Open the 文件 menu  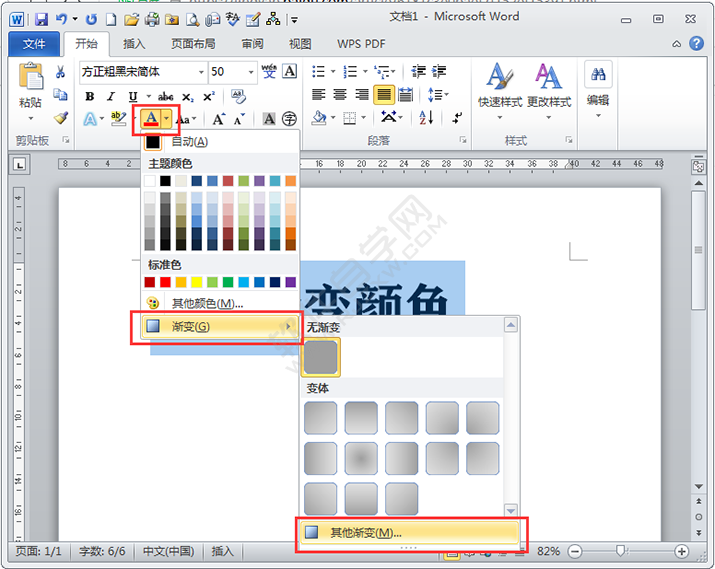pyautogui.click(x=34, y=44)
